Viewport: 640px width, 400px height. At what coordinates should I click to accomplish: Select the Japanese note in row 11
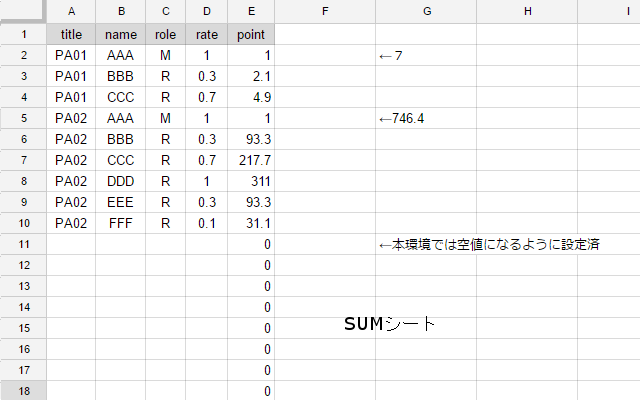pyautogui.click(x=489, y=244)
